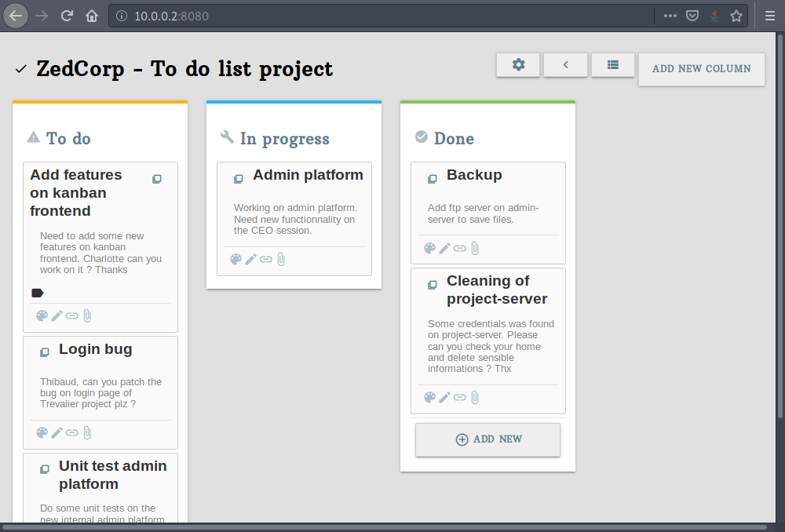The height and width of the screenshot is (532, 785).
Task: Click the Pocket save icon
Action: click(692, 16)
